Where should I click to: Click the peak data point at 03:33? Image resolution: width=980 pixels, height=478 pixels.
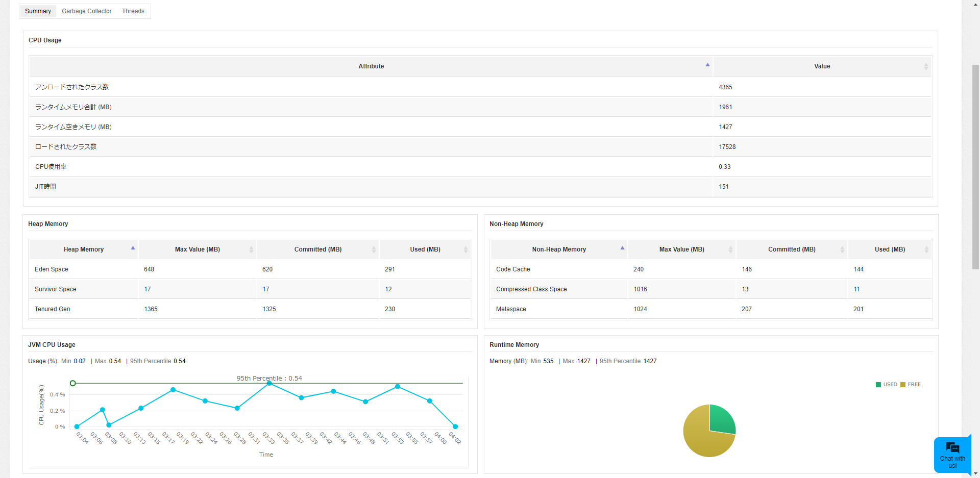click(269, 383)
